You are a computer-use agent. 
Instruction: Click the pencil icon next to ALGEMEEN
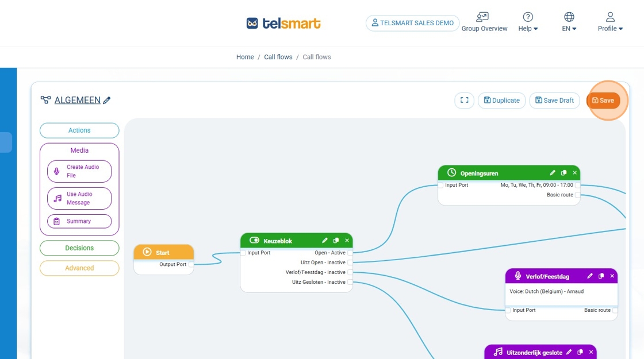point(106,101)
